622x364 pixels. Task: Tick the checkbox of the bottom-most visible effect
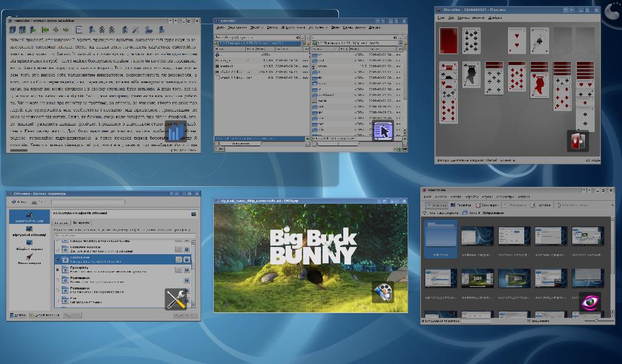[58, 301]
